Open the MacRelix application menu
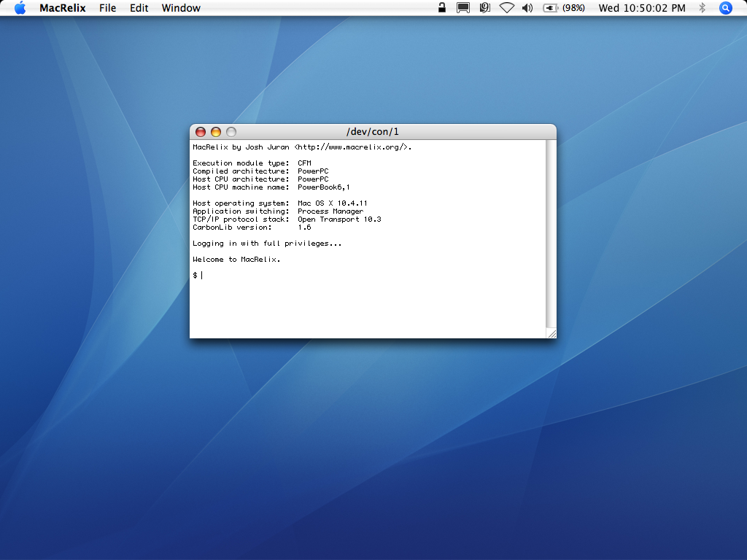 click(x=63, y=8)
